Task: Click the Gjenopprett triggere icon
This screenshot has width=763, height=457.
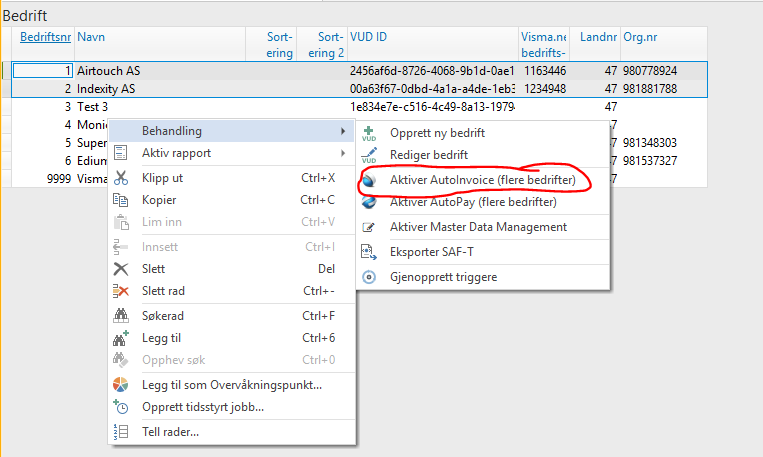Action: (369, 277)
